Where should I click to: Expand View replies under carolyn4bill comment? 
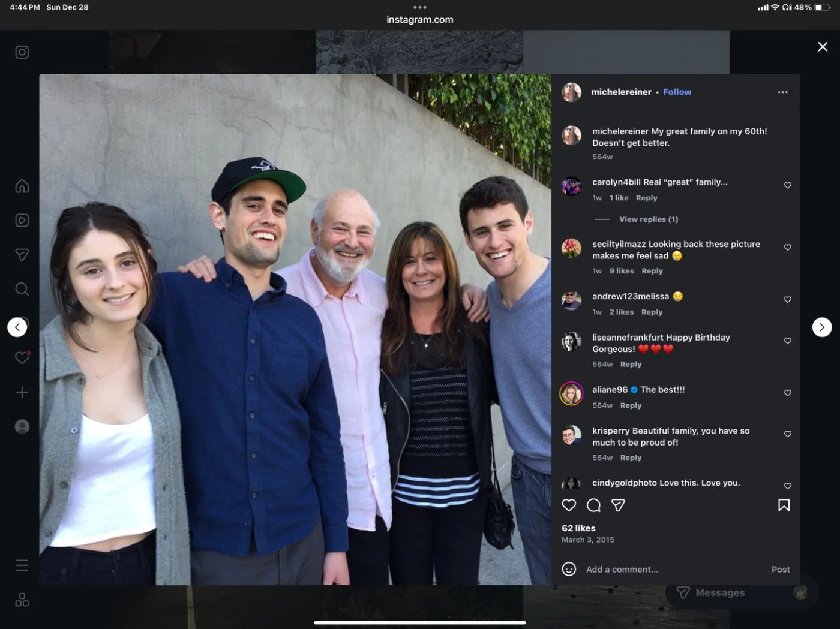click(649, 219)
